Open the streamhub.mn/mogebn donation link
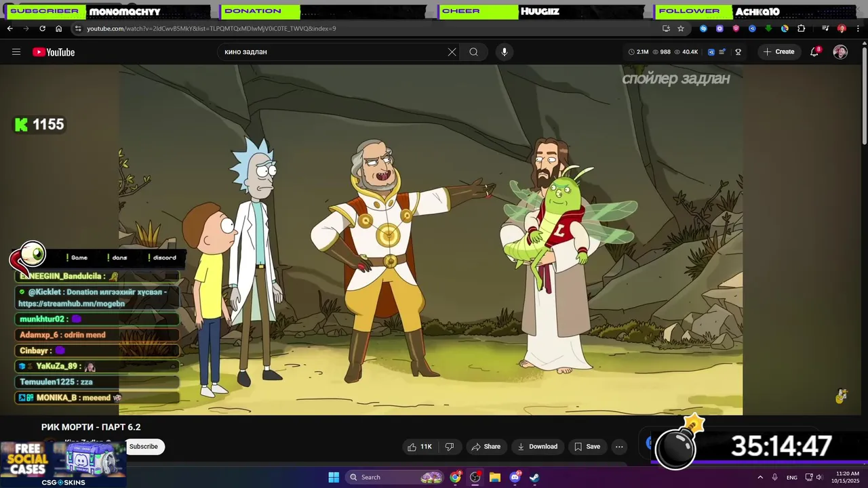Image resolution: width=868 pixels, height=488 pixels. click(71, 304)
